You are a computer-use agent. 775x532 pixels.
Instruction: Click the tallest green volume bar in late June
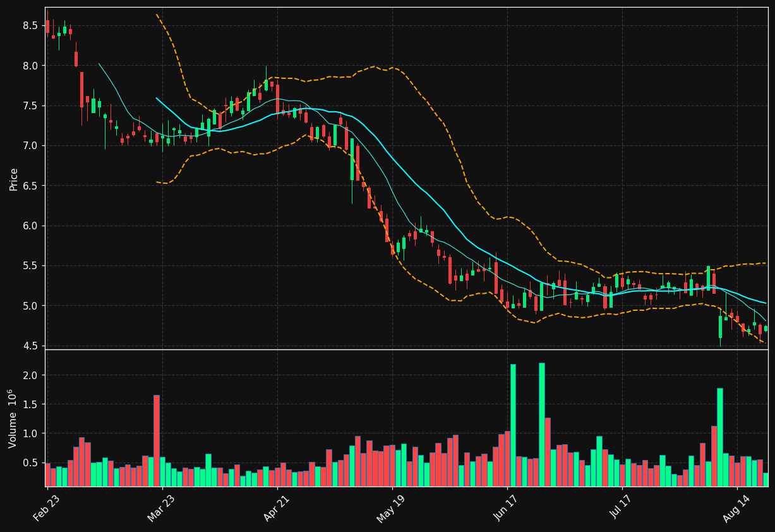pyautogui.click(x=541, y=425)
